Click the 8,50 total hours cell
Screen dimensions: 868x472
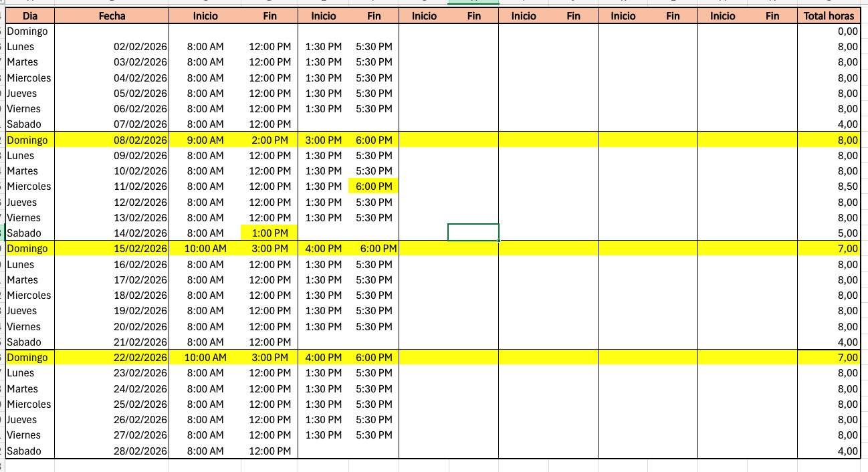(x=829, y=187)
